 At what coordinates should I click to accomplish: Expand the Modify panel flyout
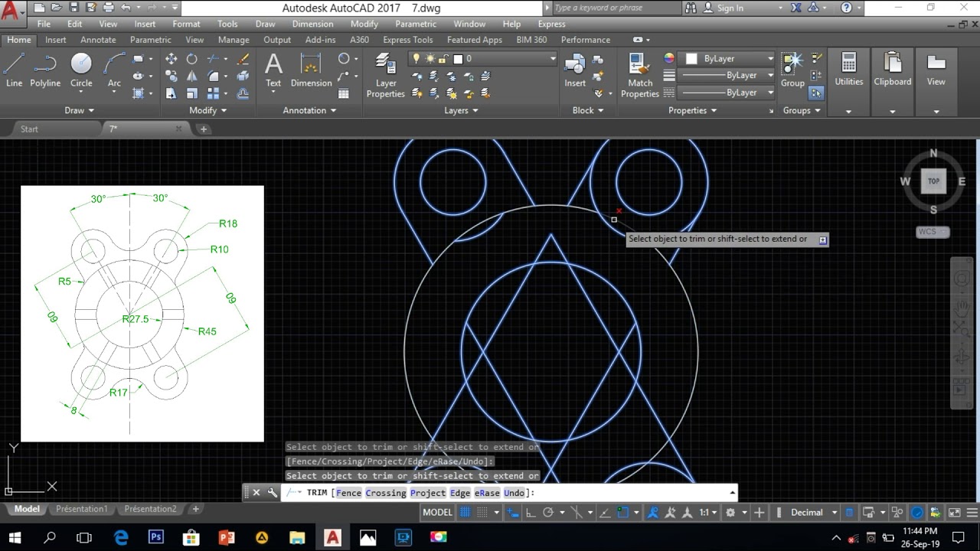(207, 110)
